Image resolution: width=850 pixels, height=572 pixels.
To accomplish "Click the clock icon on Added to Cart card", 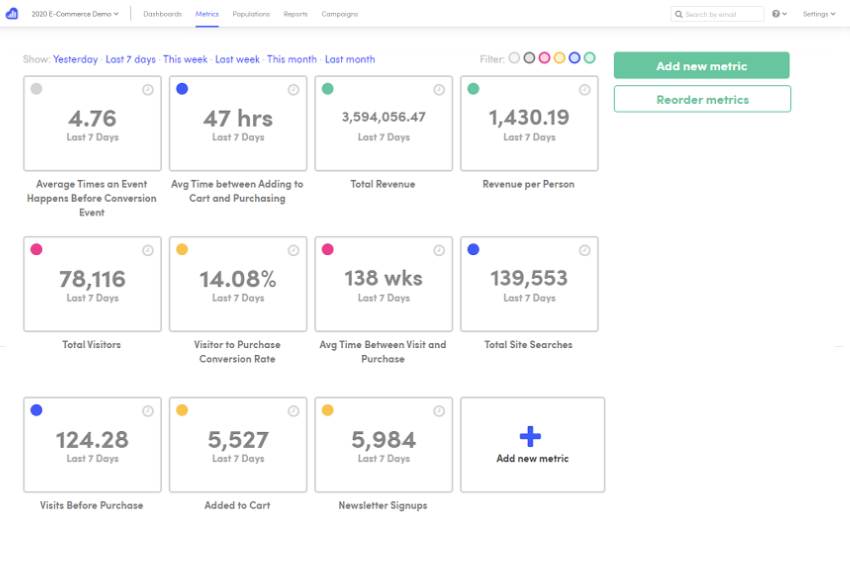I will (294, 411).
